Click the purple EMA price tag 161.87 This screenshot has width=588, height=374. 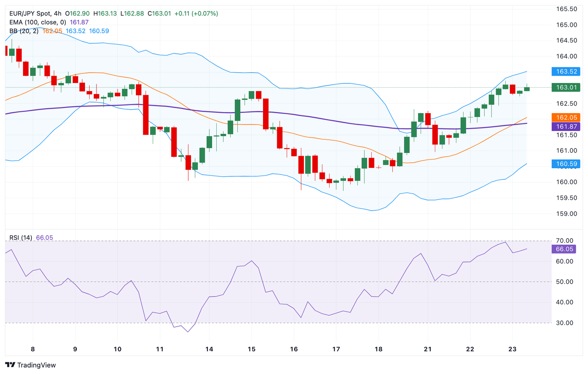click(566, 127)
